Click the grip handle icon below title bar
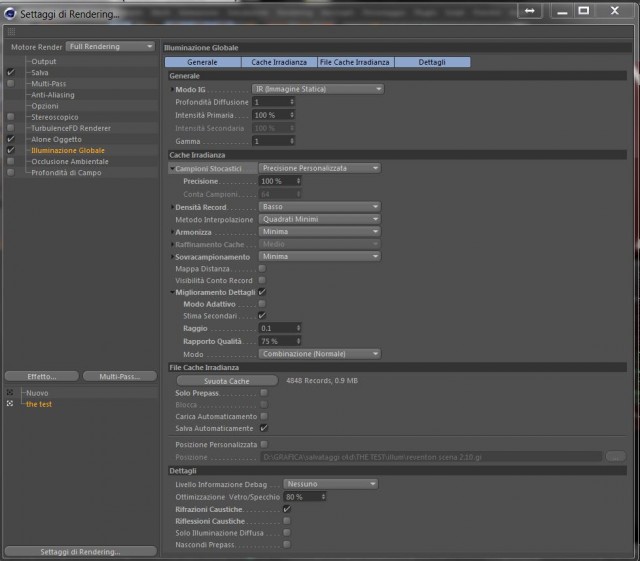The width and height of the screenshot is (640, 561). click(11, 31)
